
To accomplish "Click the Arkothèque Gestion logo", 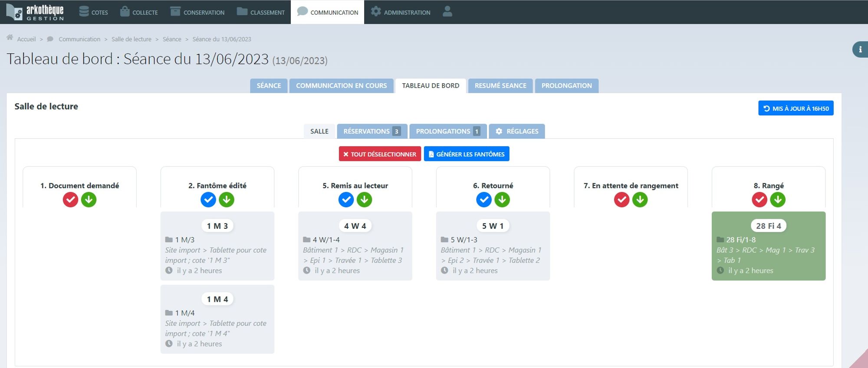I will 36,12.
